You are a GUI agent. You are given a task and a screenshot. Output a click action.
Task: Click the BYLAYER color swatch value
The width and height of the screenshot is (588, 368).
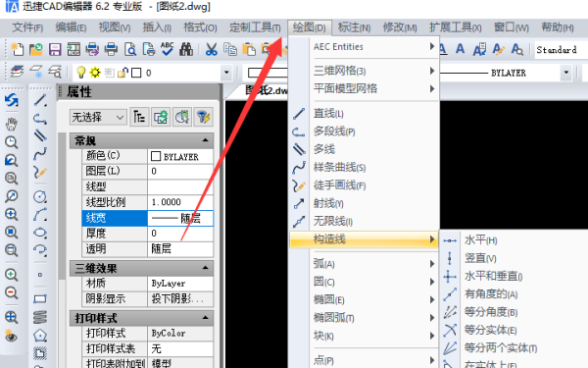click(180, 156)
